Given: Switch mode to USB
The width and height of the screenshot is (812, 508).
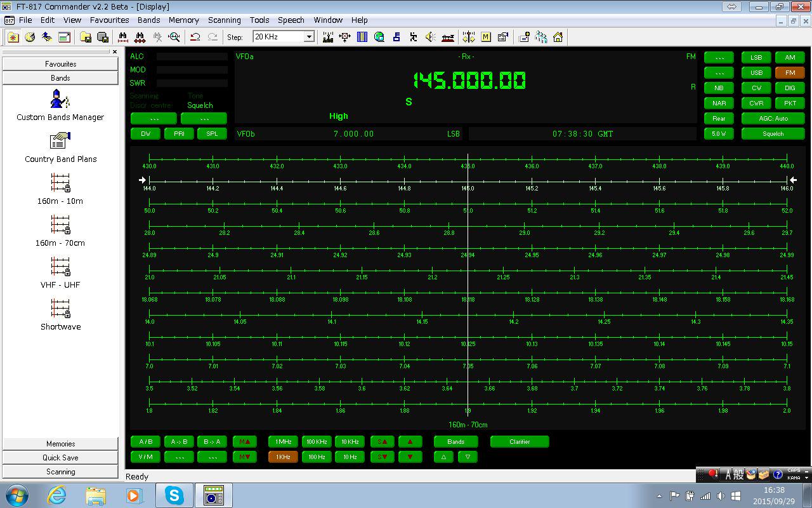Looking at the screenshot, I should [x=756, y=73].
